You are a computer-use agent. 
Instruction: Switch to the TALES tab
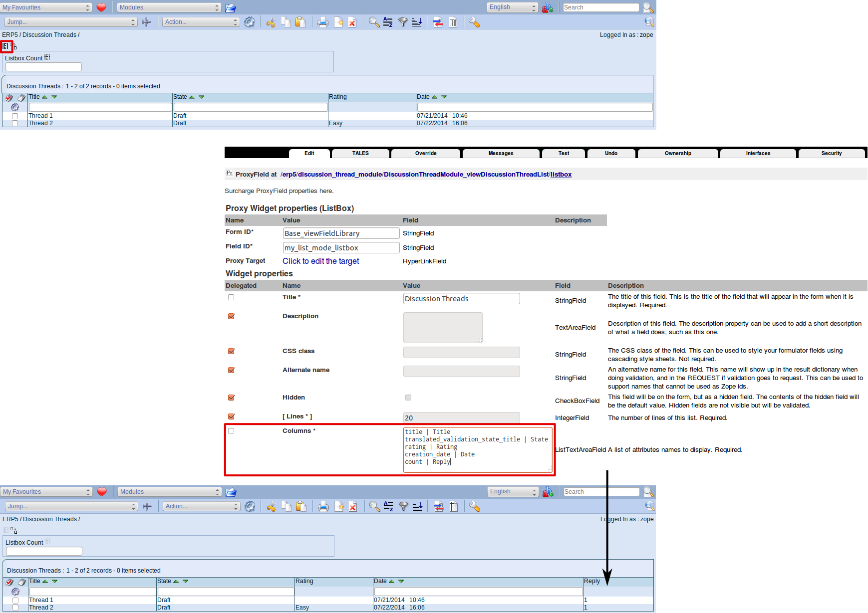tap(360, 154)
